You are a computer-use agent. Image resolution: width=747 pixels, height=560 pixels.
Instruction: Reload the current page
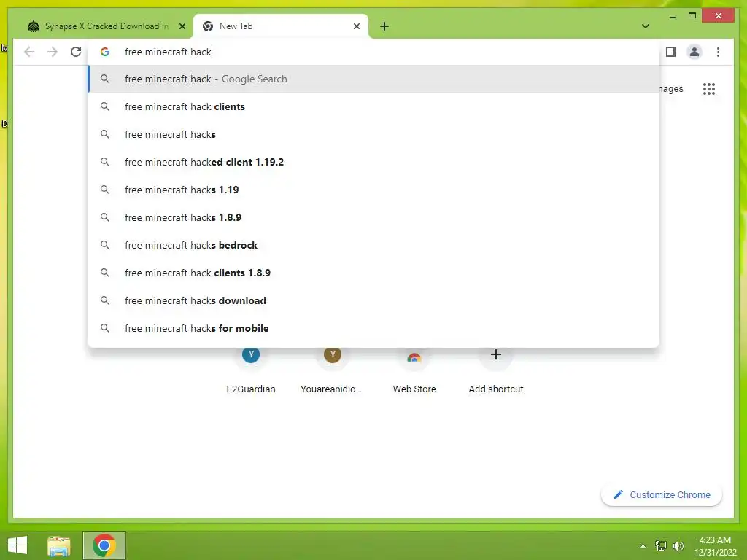pyautogui.click(x=76, y=52)
